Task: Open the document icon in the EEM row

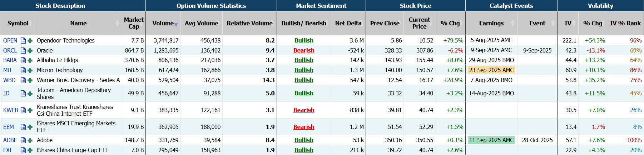Action: [x=23, y=127]
